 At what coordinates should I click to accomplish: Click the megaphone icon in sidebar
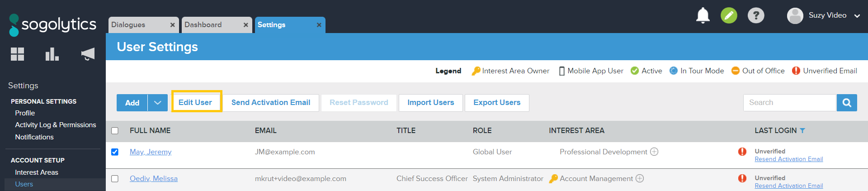point(88,54)
